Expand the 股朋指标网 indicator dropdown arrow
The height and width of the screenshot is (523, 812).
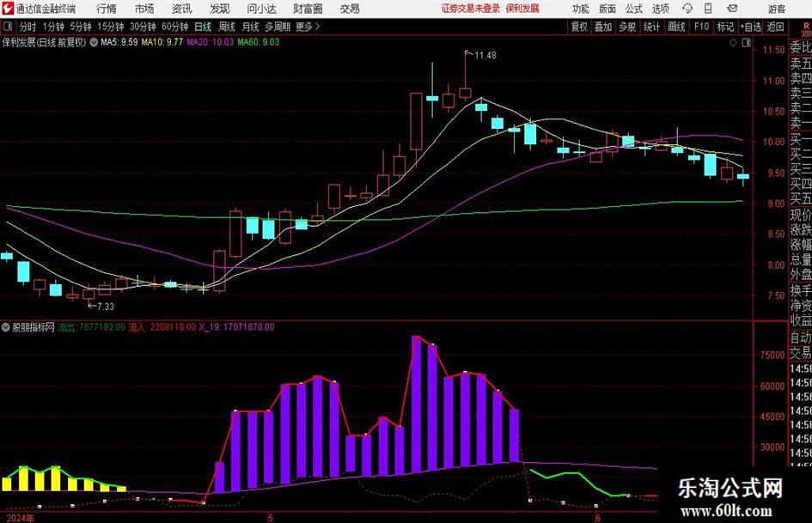click(x=6, y=327)
